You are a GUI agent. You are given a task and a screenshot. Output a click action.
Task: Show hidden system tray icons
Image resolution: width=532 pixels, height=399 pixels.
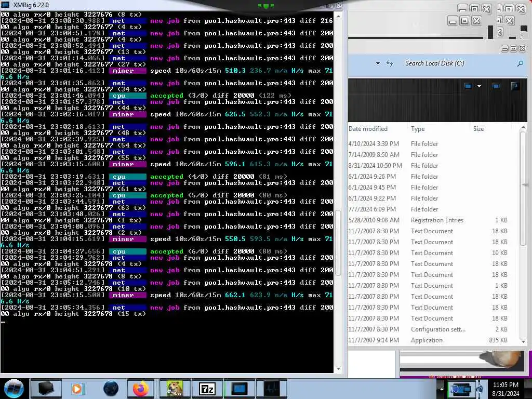[442, 389]
